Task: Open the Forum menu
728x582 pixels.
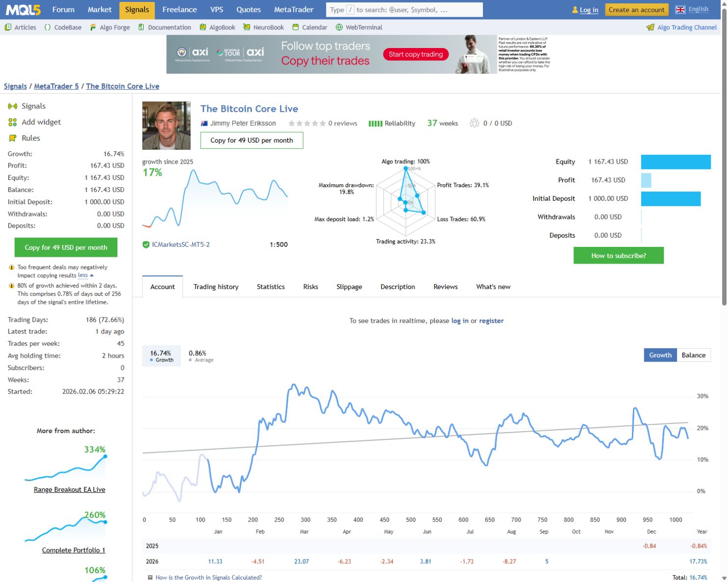Action: click(63, 9)
